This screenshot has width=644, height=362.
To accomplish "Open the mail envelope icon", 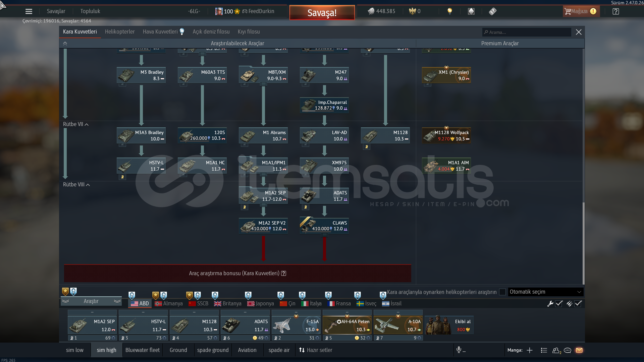I will (x=579, y=350).
